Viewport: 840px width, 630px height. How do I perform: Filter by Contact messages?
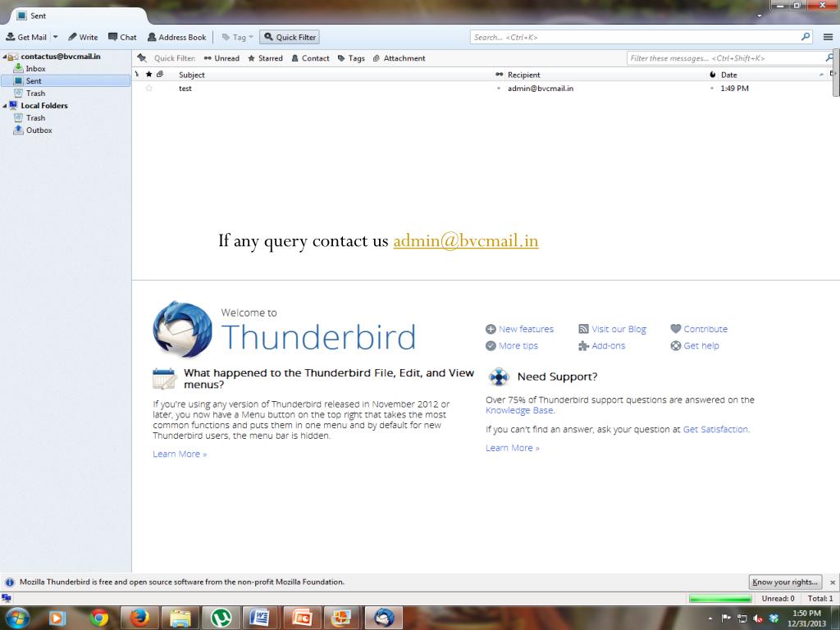click(x=310, y=58)
